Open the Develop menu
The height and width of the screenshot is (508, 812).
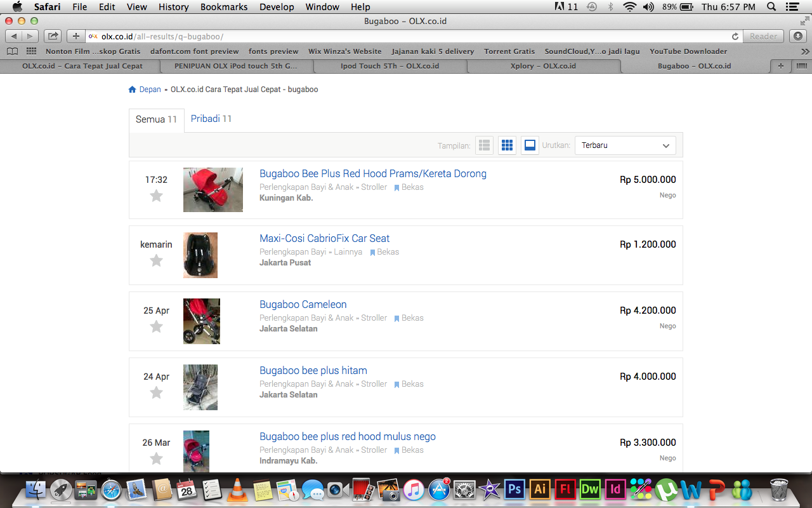pyautogui.click(x=277, y=7)
